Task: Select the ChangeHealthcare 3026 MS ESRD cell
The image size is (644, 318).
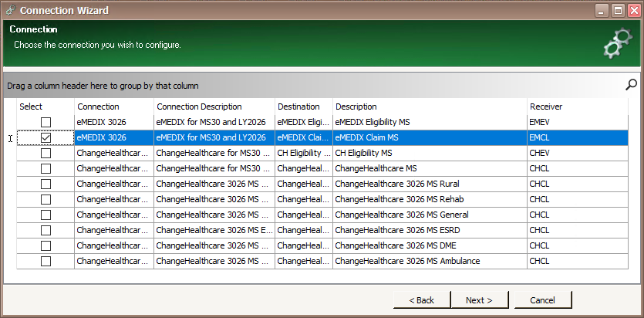Action: 430,230
